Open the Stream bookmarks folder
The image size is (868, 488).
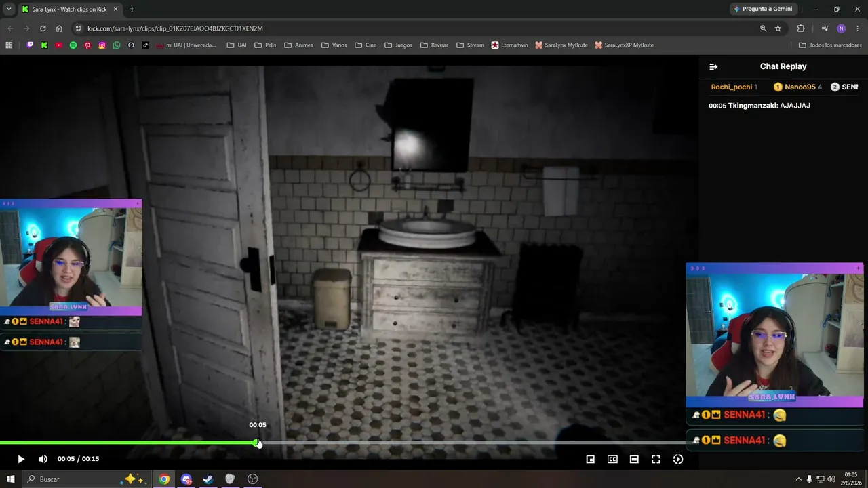pyautogui.click(x=470, y=45)
